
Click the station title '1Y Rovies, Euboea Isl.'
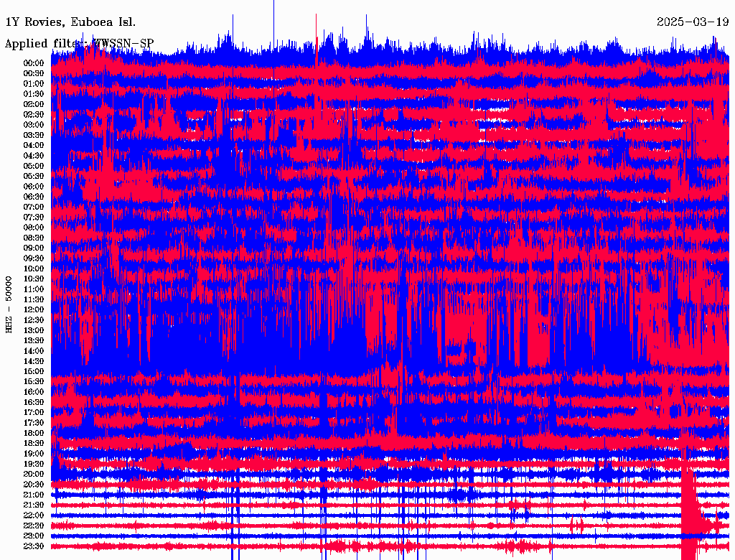coord(70,22)
